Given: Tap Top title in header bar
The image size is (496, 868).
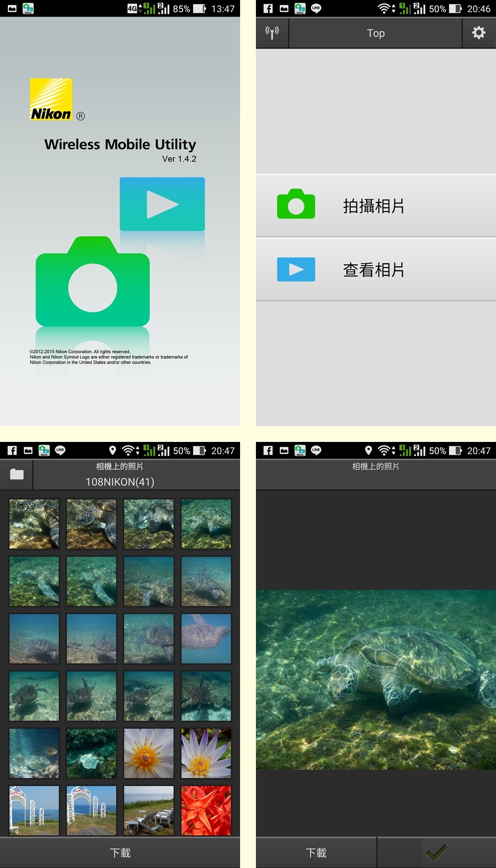Looking at the screenshot, I should coord(376,33).
